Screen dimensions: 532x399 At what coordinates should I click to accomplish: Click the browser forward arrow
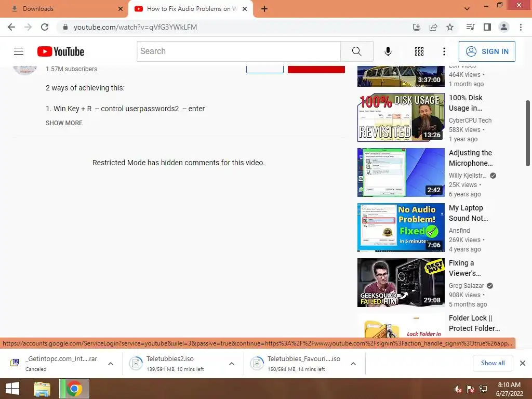(28, 27)
